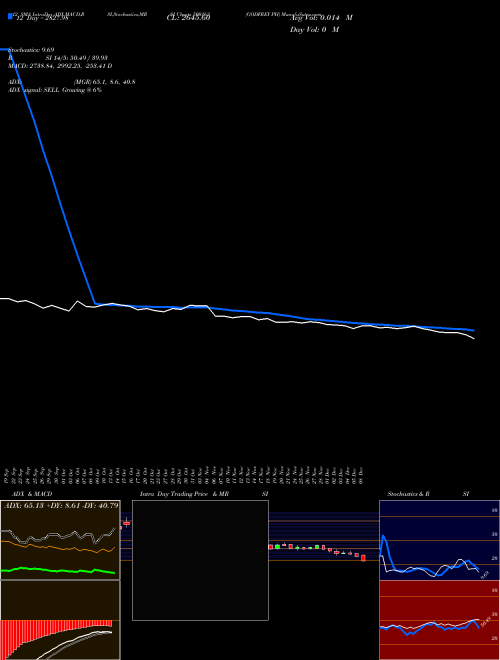Click the last red candlestick in mini chart
Image resolution: width=500 pixels, height=660 pixels.
(x=363, y=558)
